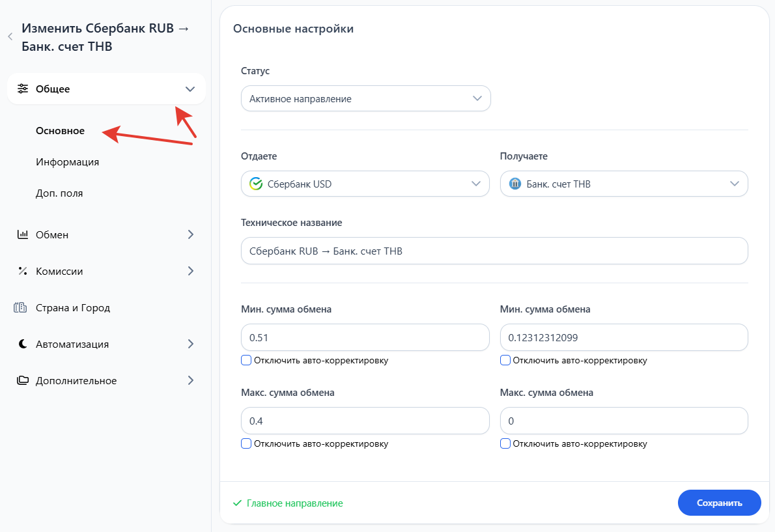The width and height of the screenshot is (775, 532).
Task: Open the Получаете dropdown Банк. счет THB
Action: pos(624,184)
